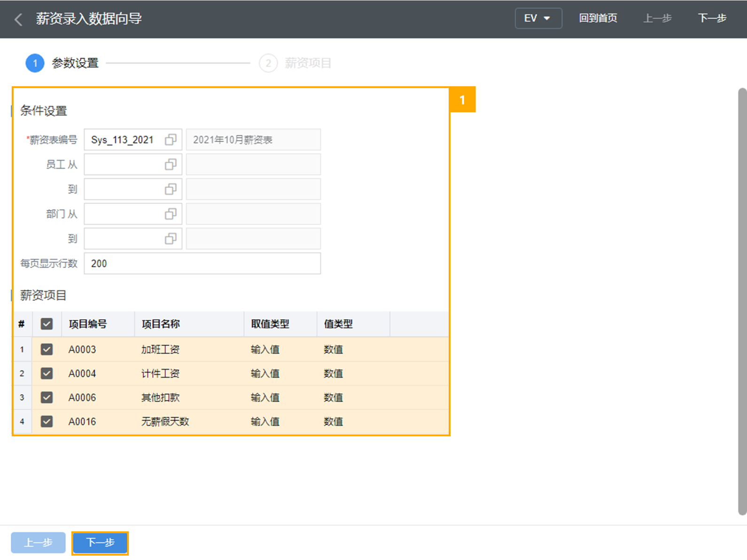Open lookup icon for 员工 从 field

point(171,165)
